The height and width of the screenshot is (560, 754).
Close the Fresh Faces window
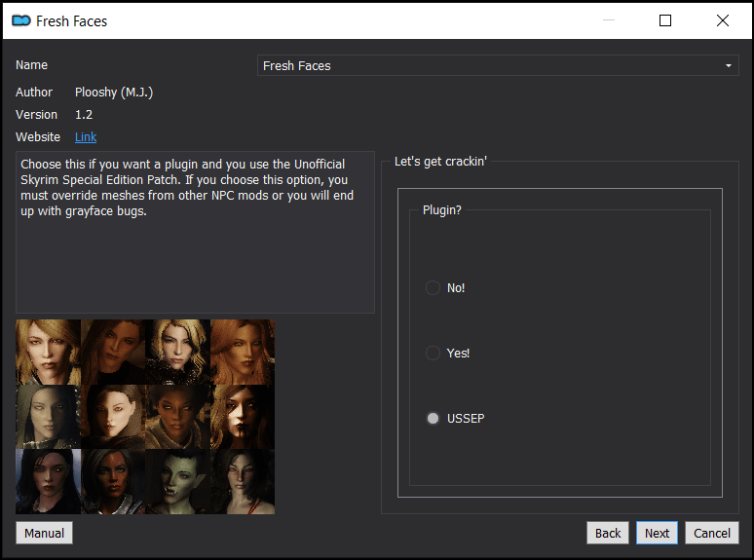coord(722,20)
